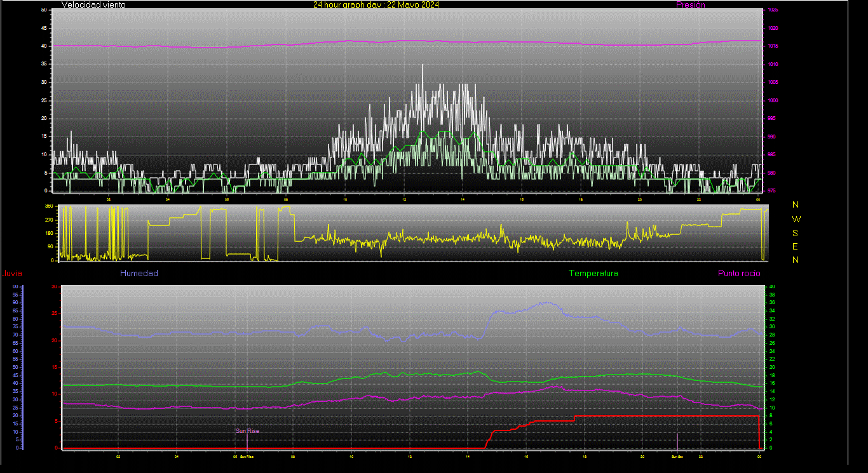Click '70' on the blue humidity axis
The width and height of the screenshot is (868, 473).
15,335
